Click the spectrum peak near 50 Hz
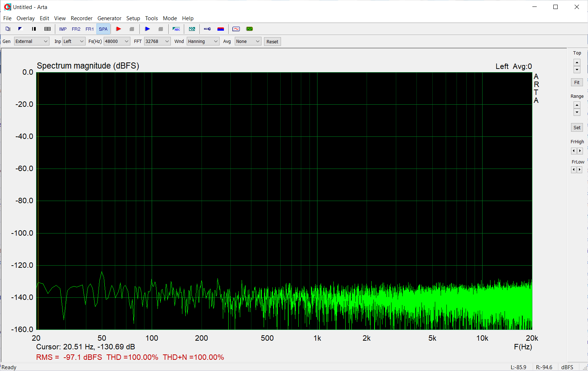 [x=102, y=272]
